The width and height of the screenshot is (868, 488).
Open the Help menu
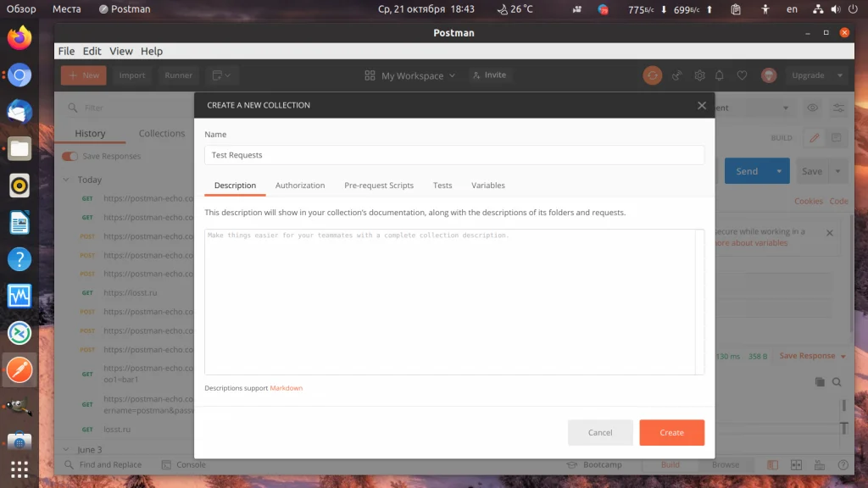coord(152,51)
